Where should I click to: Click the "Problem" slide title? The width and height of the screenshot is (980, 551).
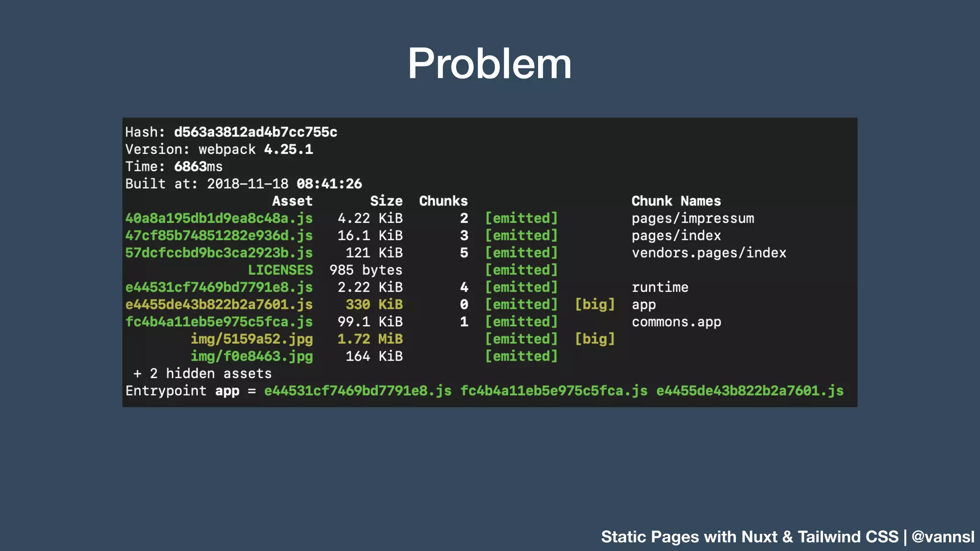[490, 64]
